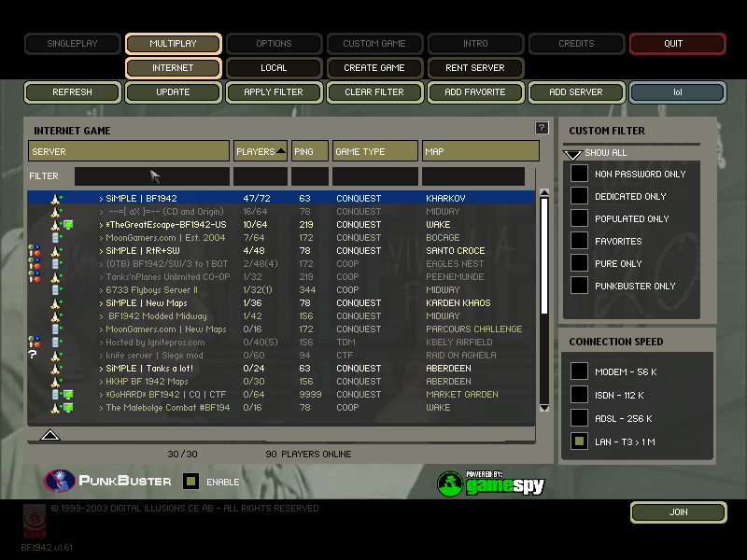The height and width of the screenshot is (560, 747).
Task: Open the Create Game sub-tab
Action: (374, 67)
